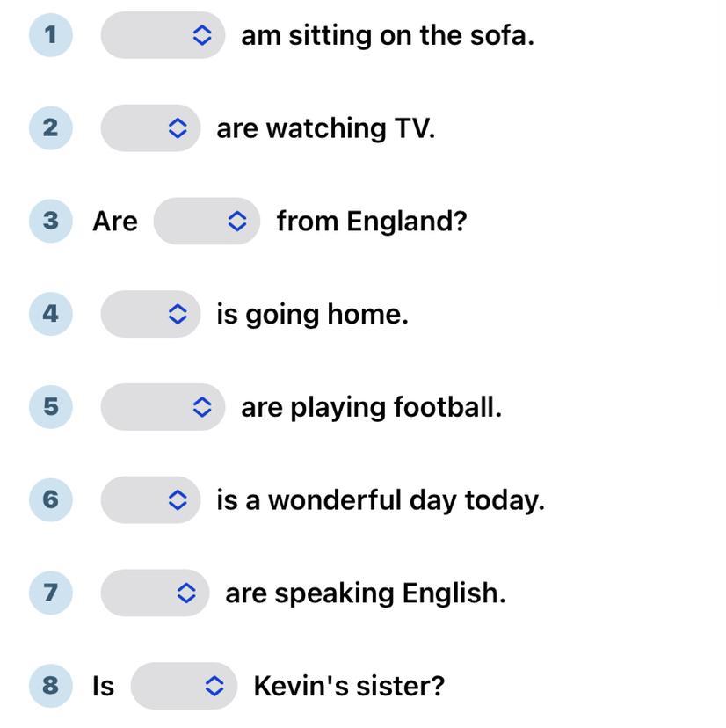Click the number 1 question badge
The width and height of the screenshot is (726, 728).
[50, 35]
